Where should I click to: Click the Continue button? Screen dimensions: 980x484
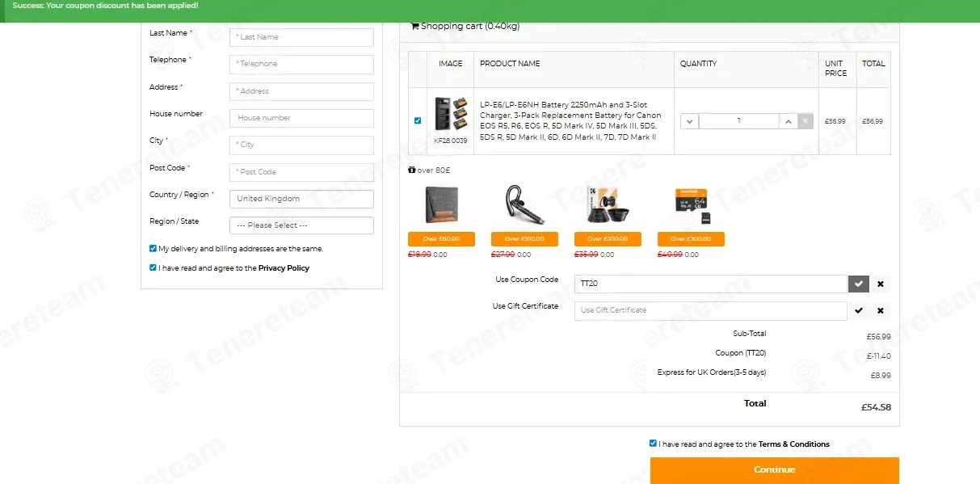point(775,470)
